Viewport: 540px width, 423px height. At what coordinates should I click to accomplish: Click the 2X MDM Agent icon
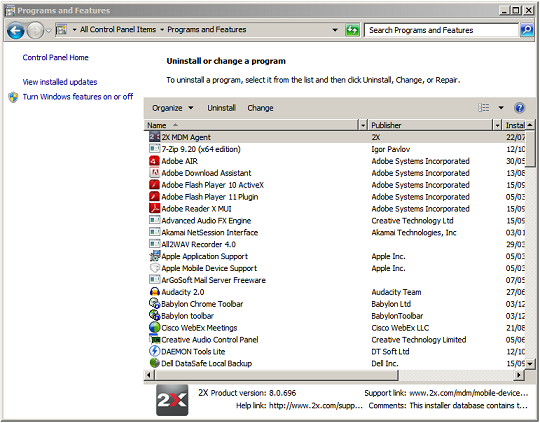click(154, 137)
